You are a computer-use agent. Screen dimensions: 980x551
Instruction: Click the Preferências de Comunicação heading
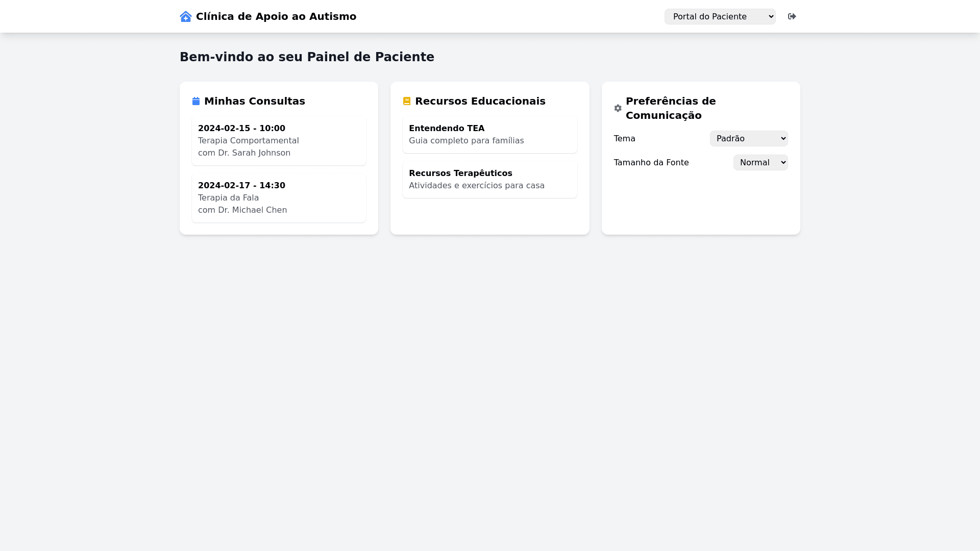coord(671,108)
